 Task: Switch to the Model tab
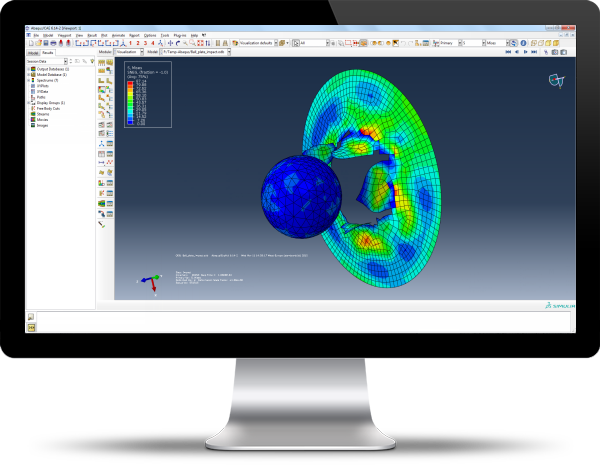(x=32, y=51)
